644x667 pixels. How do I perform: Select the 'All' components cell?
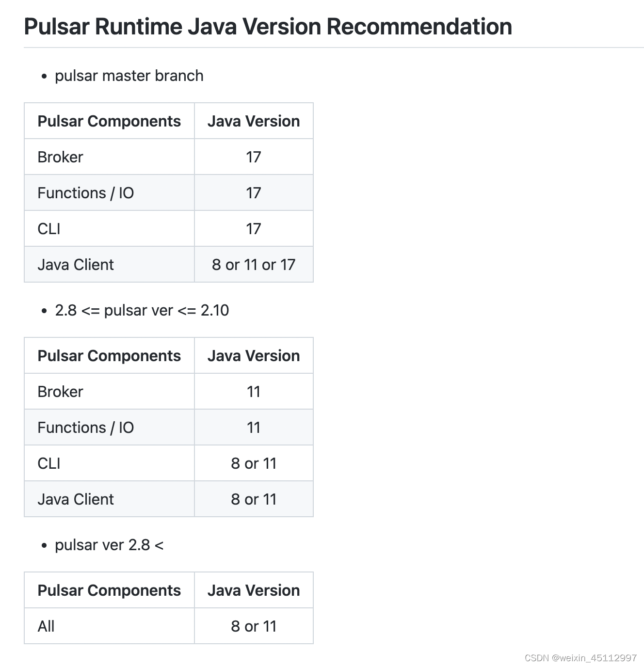(x=46, y=626)
